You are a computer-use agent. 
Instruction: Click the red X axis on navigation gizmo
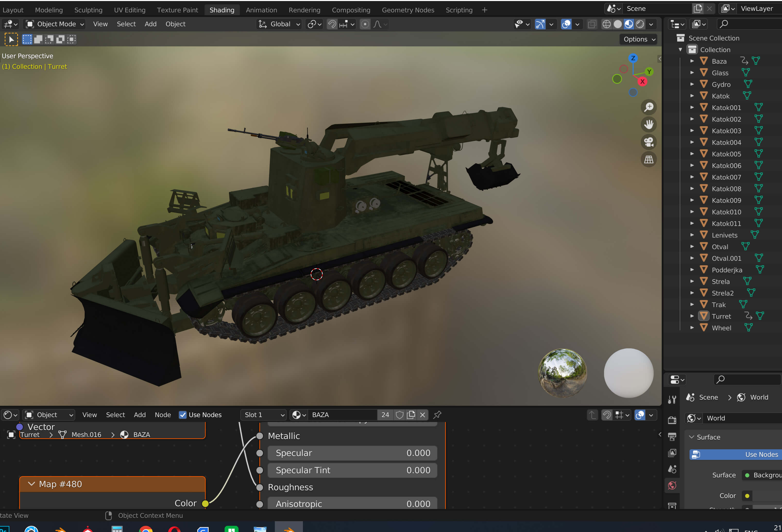pos(642,81)
